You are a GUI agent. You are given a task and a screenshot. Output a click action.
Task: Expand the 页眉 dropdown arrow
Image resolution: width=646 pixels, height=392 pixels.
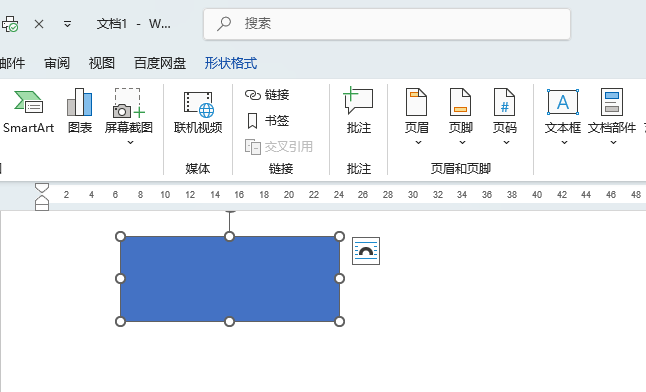(418, 143)
